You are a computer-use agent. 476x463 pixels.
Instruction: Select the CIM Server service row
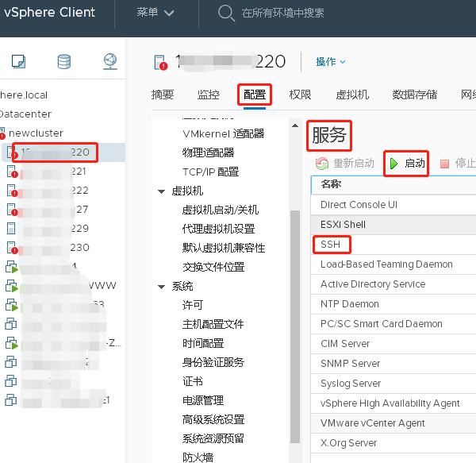click(393, 344)
